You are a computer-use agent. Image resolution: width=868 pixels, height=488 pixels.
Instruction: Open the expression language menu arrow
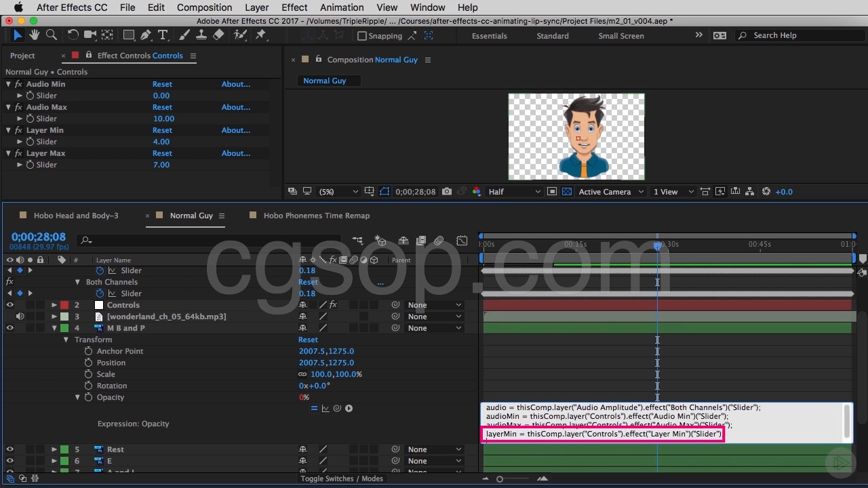349,408
